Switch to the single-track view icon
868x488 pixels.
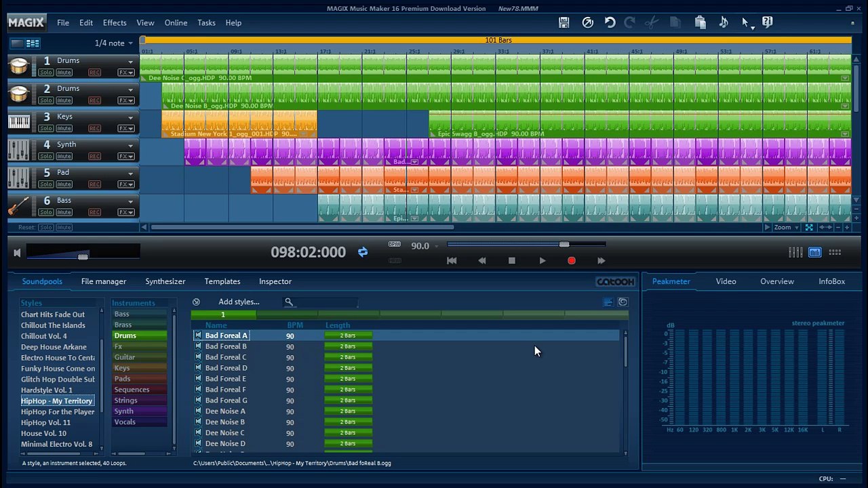[17, 43]
